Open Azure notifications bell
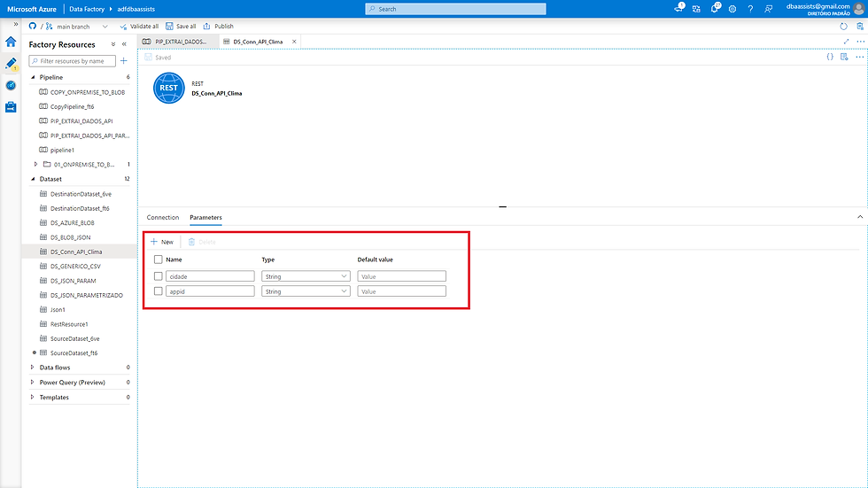868x488 pixels. pos(715,9)
